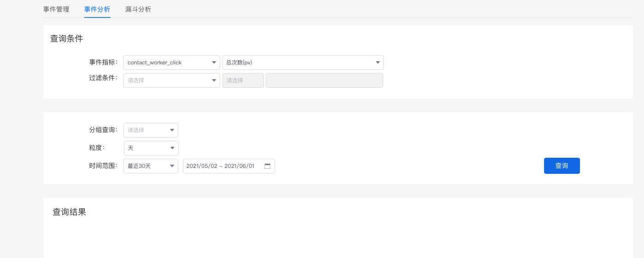Click the arrow on 过滤条件 请选择 dropdown
This screenshot has height=258, width=644.
click(214, 80)
